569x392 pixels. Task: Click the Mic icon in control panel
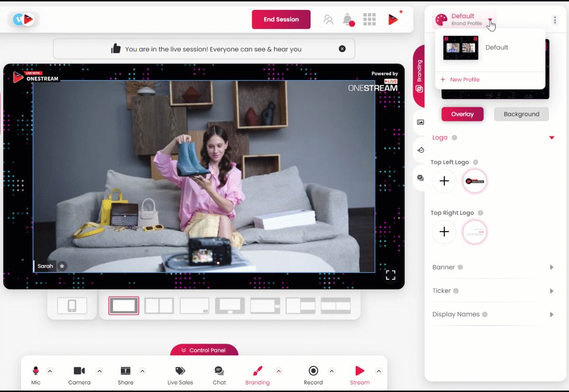point(36,371)
